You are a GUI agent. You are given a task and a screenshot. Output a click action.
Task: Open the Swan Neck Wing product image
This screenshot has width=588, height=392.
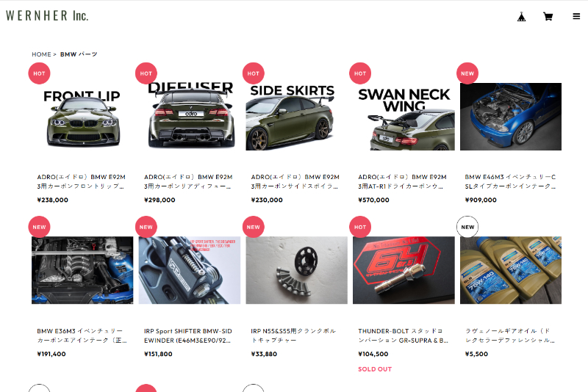404,117
